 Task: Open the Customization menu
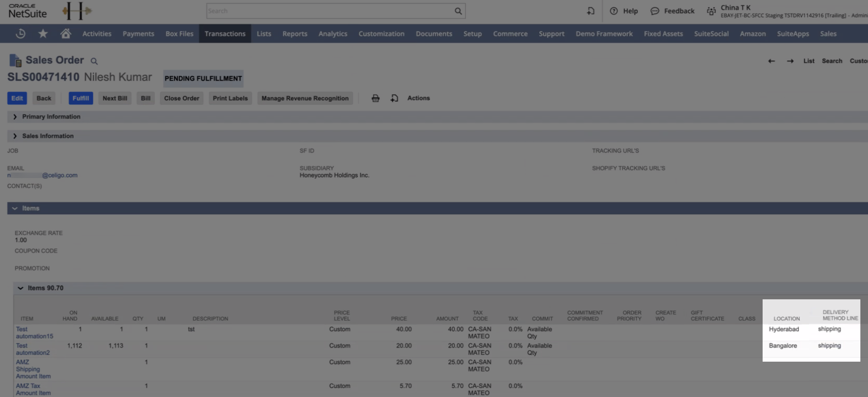(x=381, y=34)
